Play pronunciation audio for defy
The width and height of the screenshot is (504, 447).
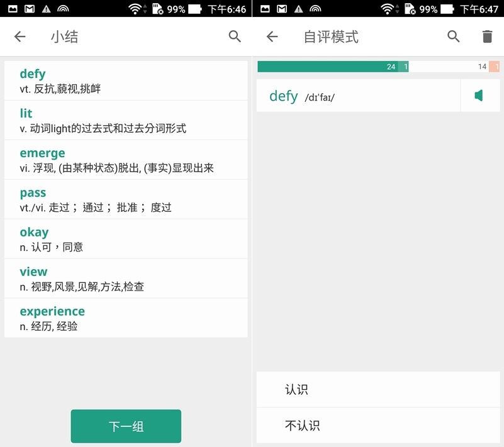(480, 96)
